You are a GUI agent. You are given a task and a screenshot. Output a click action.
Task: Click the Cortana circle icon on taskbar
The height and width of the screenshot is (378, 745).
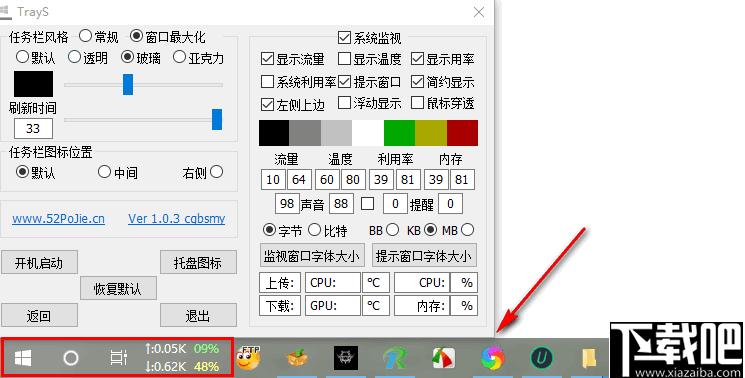click(71, 358)
